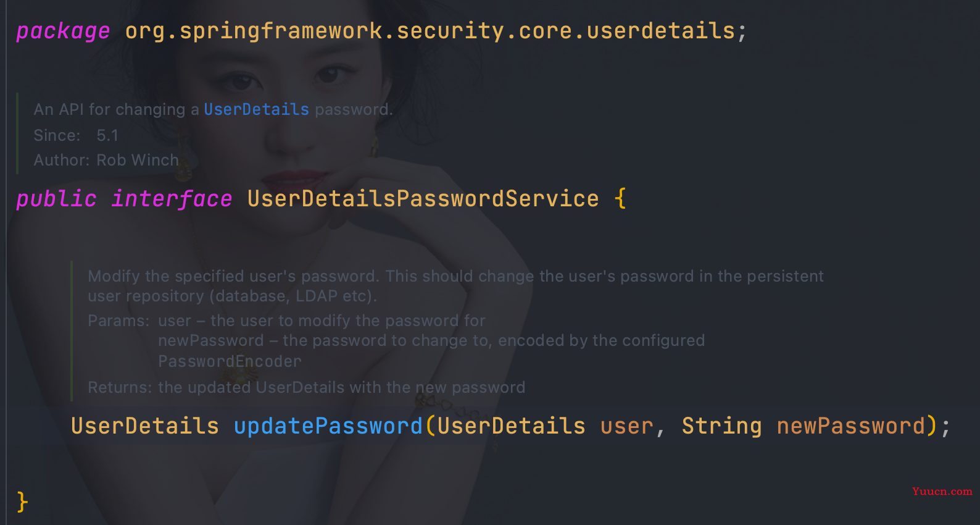
Task: Click the PasswordEncoder text in the method doc
Action: 230,361
